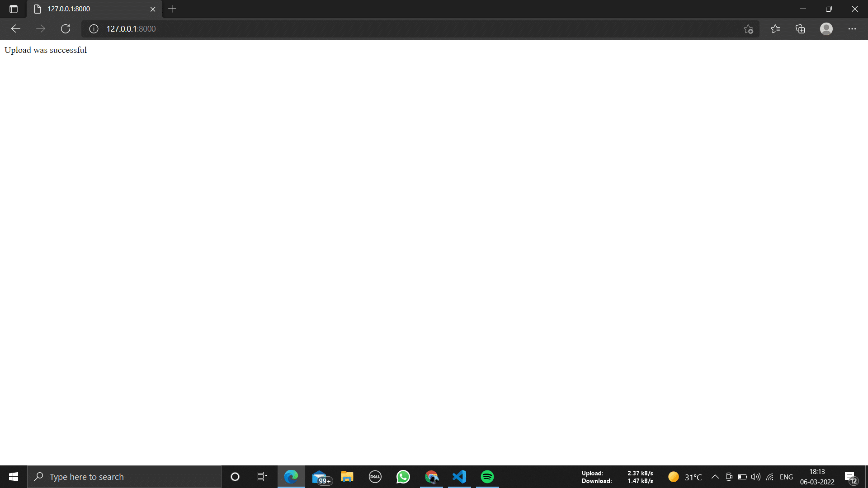Add this page to favorites star

[748, 29]
